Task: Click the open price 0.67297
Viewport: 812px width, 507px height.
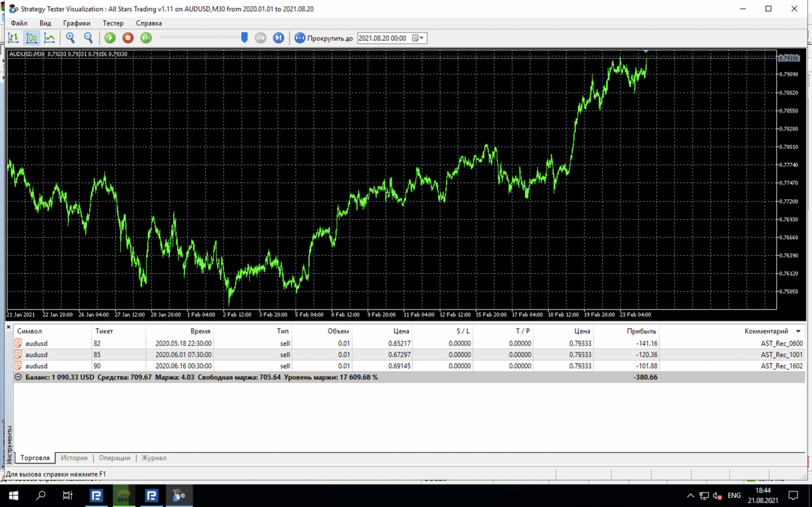Action: point(399,355)
